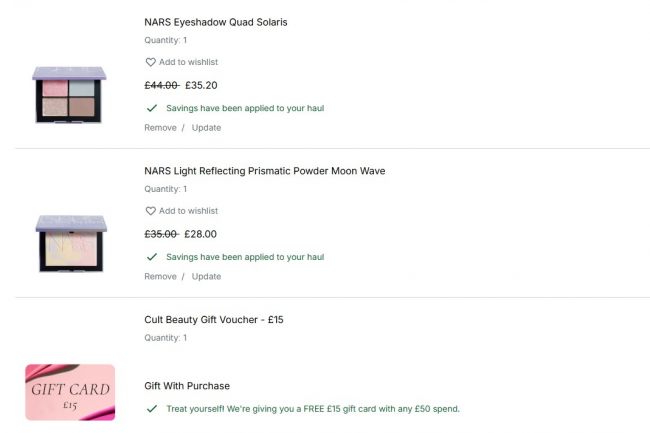
Task: Open NARS Eyeshadow Quad Solaris title link
Action: pyautogui.click(x=216, y=22)
